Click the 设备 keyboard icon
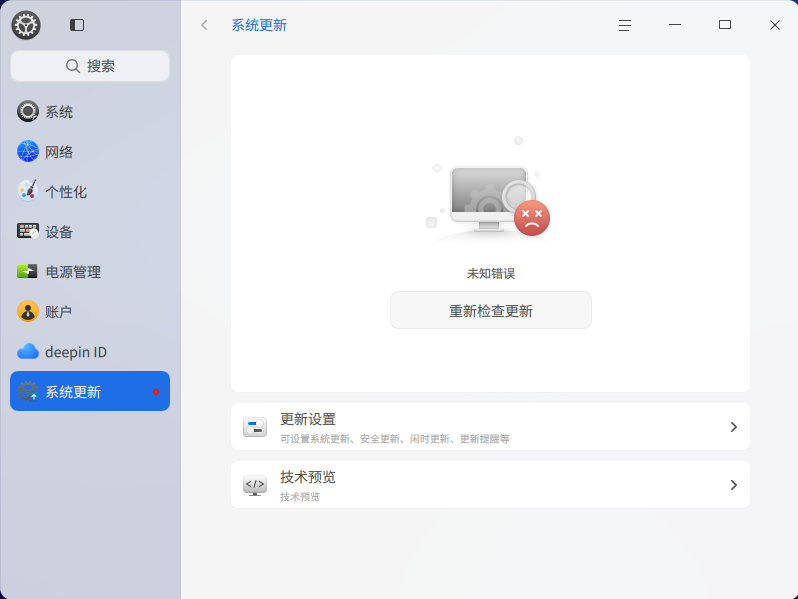Viewport: 798px width, 599px height. 27,231
